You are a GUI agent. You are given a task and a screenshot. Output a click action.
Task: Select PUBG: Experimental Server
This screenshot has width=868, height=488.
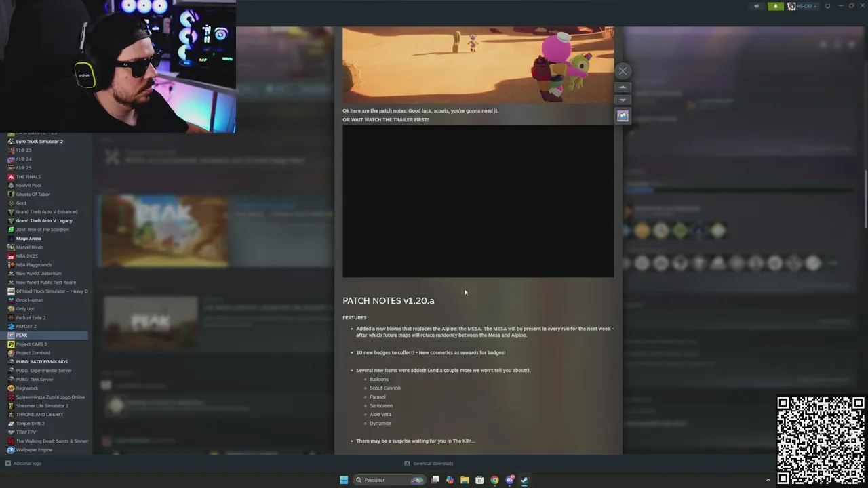coord(44,370)
